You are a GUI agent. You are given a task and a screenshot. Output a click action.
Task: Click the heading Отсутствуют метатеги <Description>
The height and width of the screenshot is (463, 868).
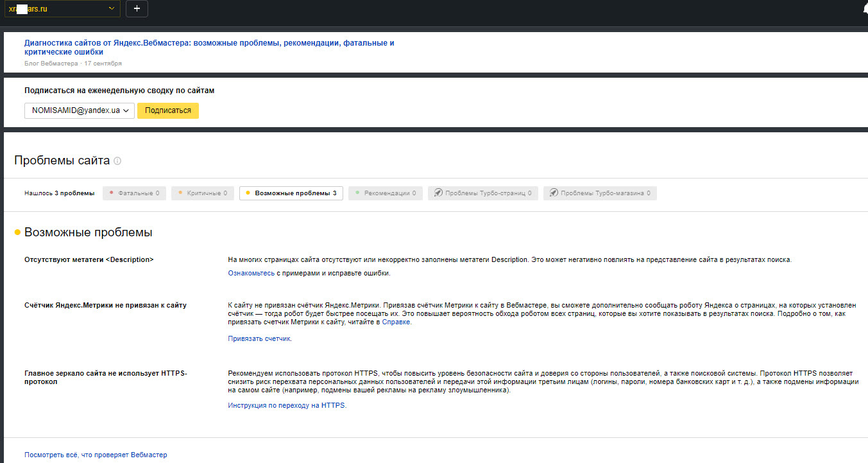pyautogui.click(x=89, y=259)
